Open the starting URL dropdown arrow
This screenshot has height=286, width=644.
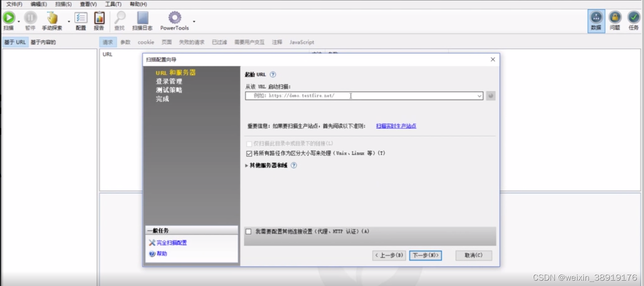[479, 96]
